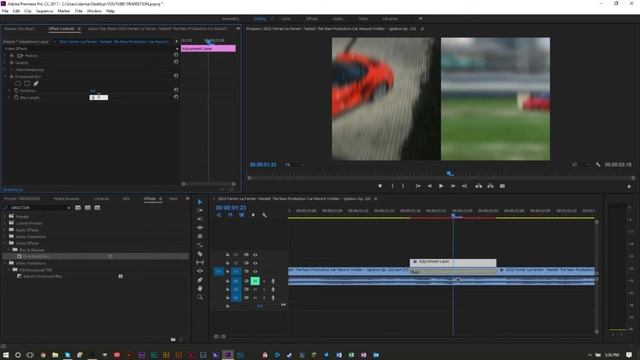Select the Slip tool
The width and height of the screenshot is (640, 360).
(200, 262)
